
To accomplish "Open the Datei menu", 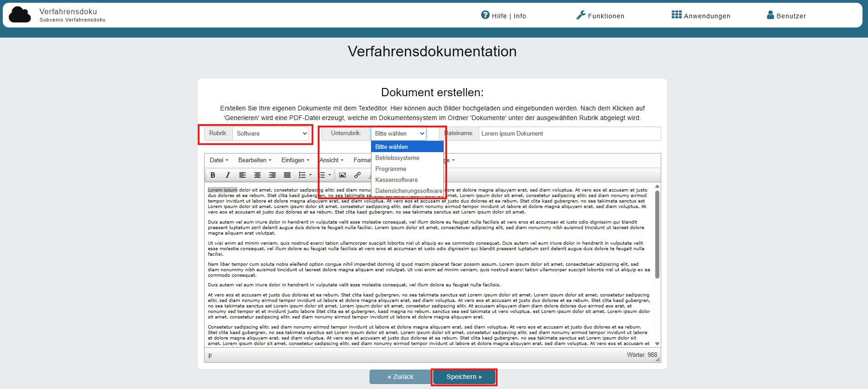I will click(x=219, y=160).
